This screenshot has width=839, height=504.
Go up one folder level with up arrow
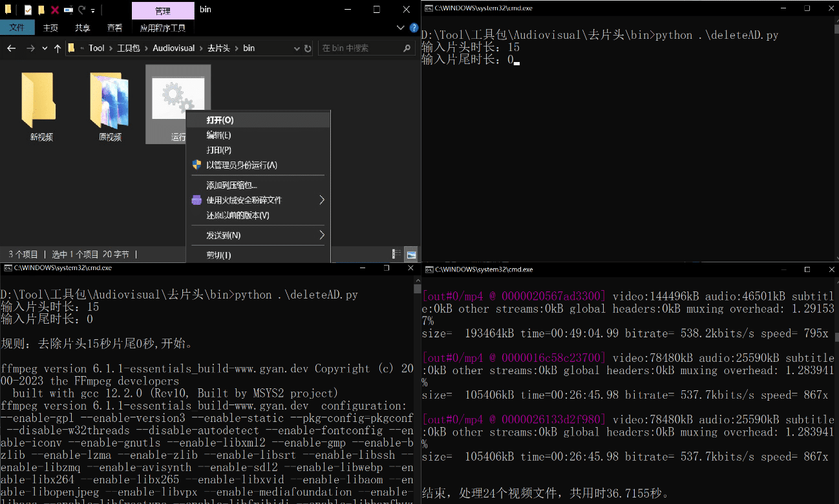click(x=58, y=48)
